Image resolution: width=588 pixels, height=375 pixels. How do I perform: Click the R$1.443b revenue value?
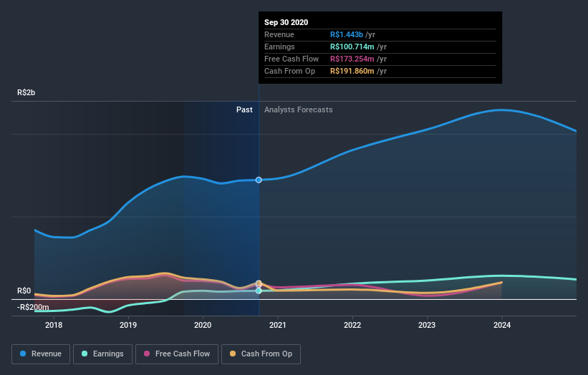point(347,34)
